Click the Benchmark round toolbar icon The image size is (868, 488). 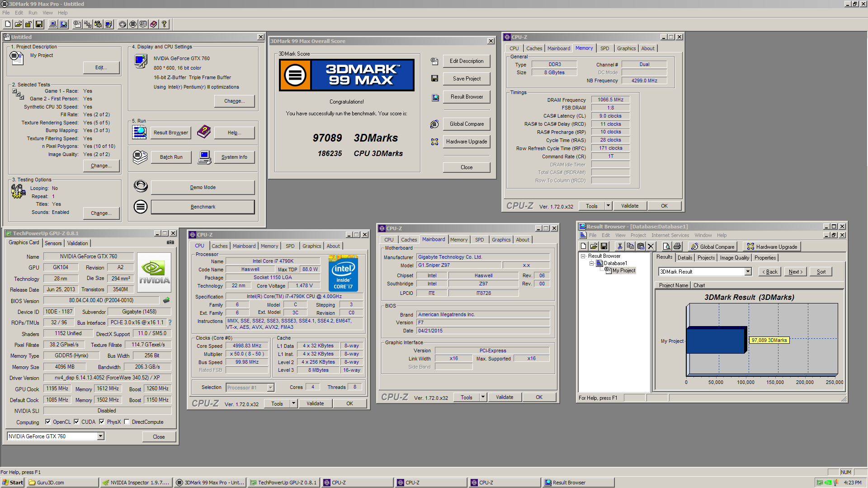[x=133, y=24]
